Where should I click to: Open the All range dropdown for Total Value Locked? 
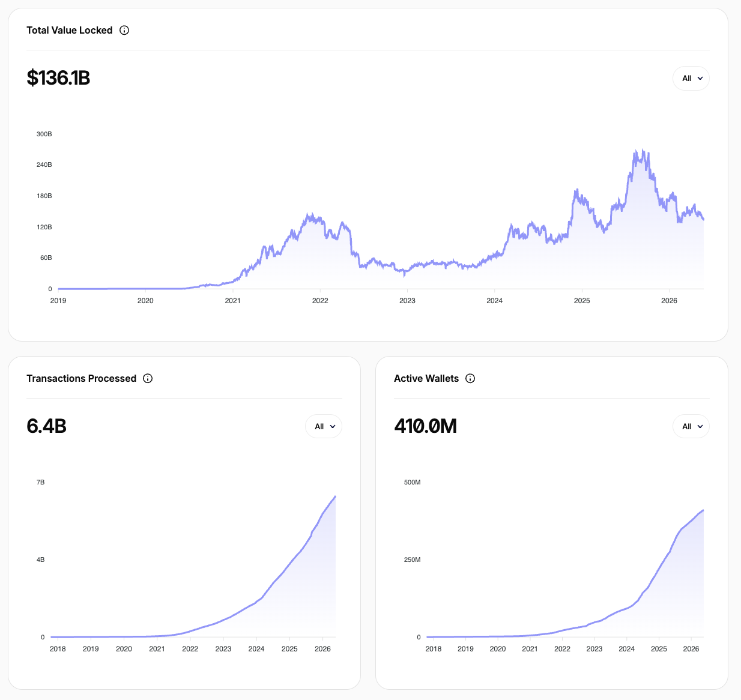tap(691, 78)
